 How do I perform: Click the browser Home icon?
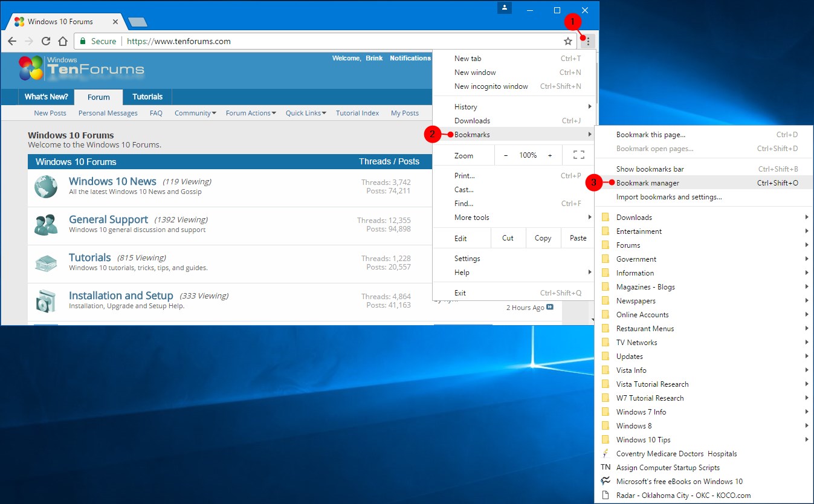point(63,41)
